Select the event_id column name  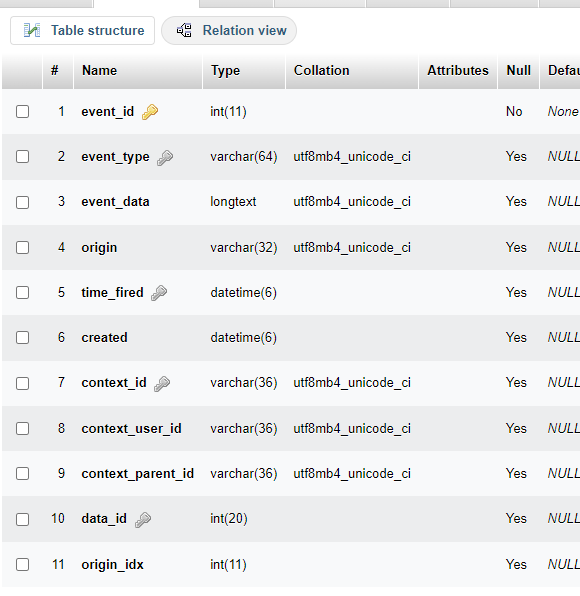click(108, 112)
